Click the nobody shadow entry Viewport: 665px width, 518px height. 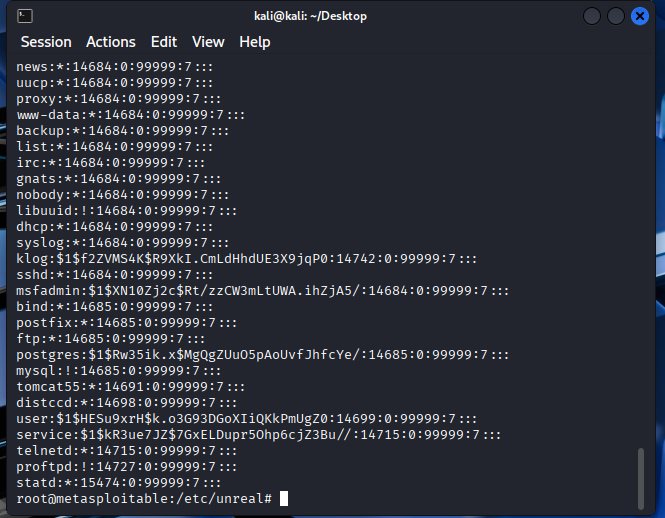point(123,195)
